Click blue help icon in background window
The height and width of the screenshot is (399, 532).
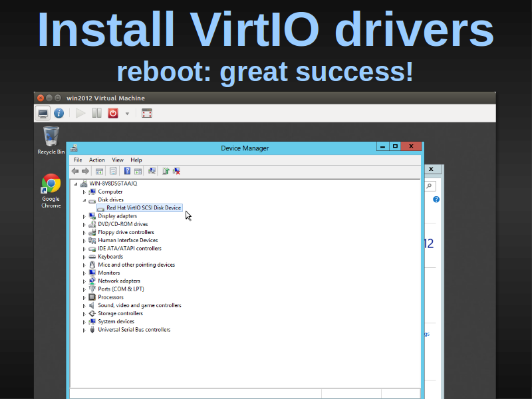tap(436, 199)
